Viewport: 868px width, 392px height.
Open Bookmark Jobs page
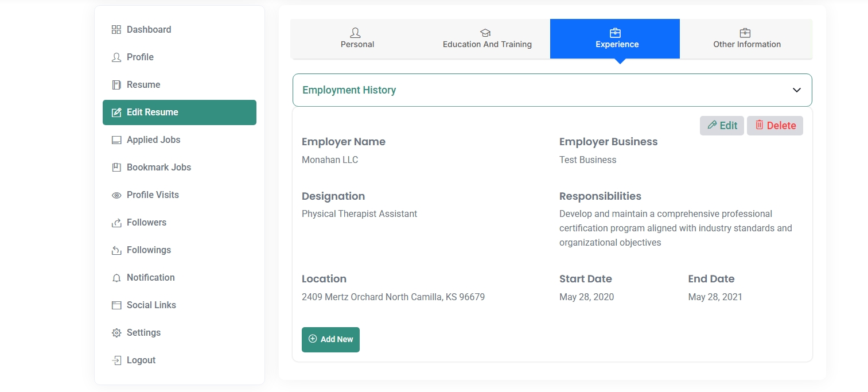(180, 167)
